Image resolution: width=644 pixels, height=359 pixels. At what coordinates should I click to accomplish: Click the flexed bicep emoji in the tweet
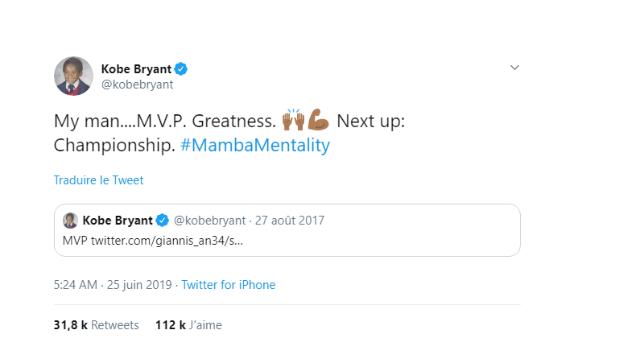click(319, 122)
